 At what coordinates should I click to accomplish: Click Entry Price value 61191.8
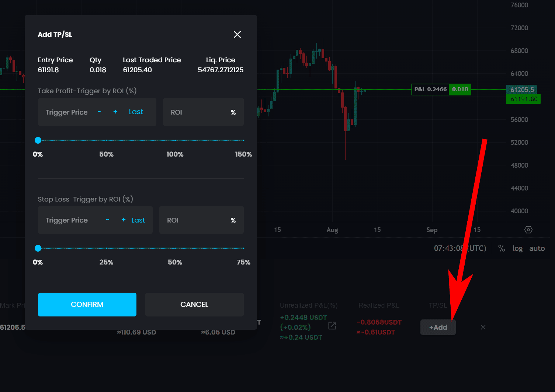click(48, 70)
